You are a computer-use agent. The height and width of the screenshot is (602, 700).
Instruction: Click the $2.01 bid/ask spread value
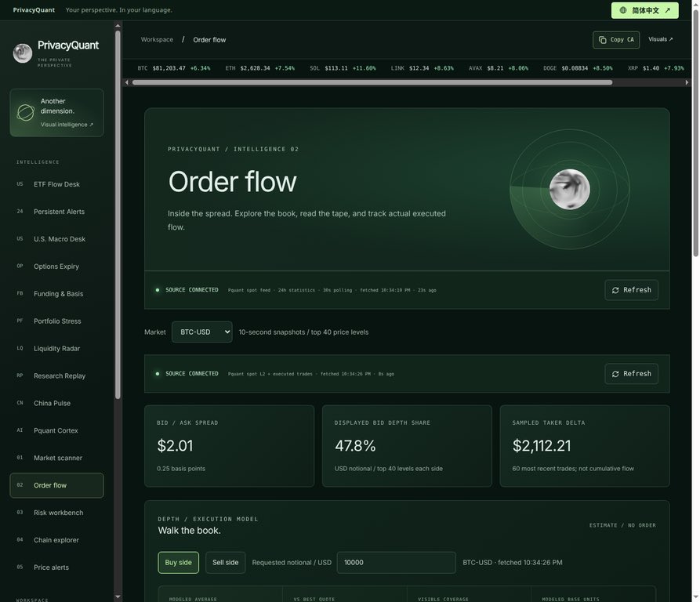pyautogui.click(x=175, y=446)
